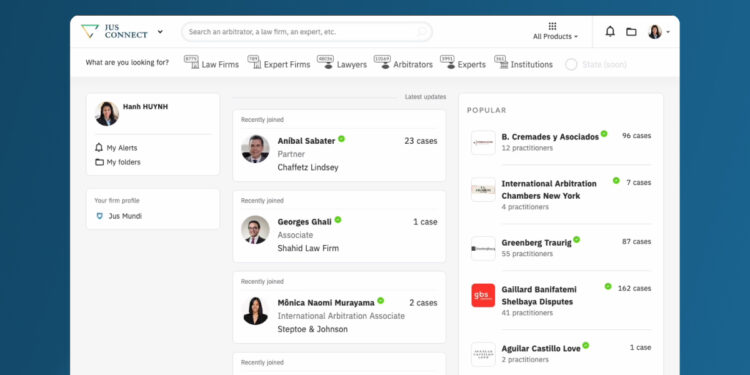Click the My Alerts bell icon
The width and height of the screenshot is (750, 375).
99,147
